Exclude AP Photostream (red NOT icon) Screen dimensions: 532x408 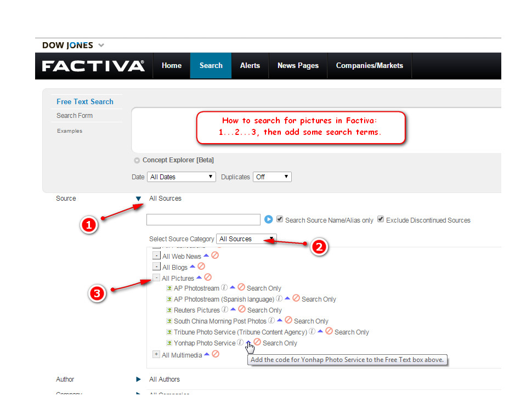(241, 287)
